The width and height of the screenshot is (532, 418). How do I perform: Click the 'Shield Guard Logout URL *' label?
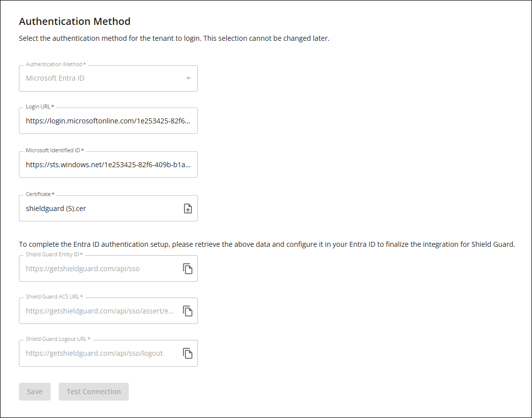click(x=58, y=339)
